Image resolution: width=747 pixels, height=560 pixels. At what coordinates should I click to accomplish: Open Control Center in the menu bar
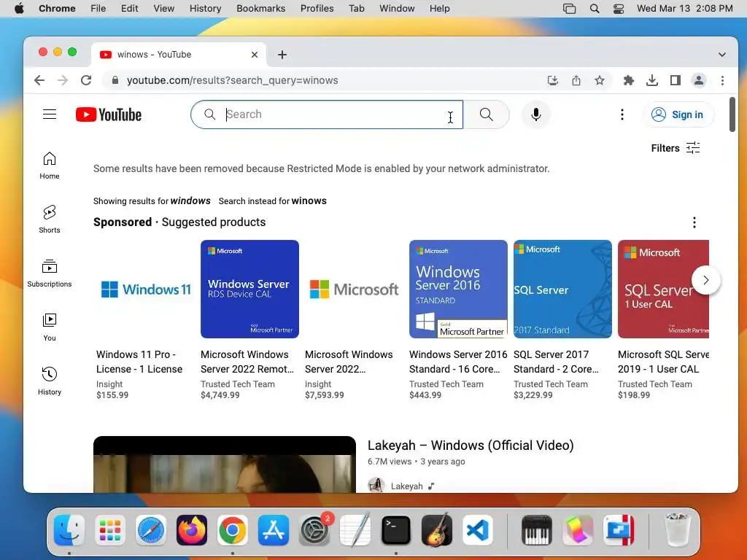click(x=619, y=9)
